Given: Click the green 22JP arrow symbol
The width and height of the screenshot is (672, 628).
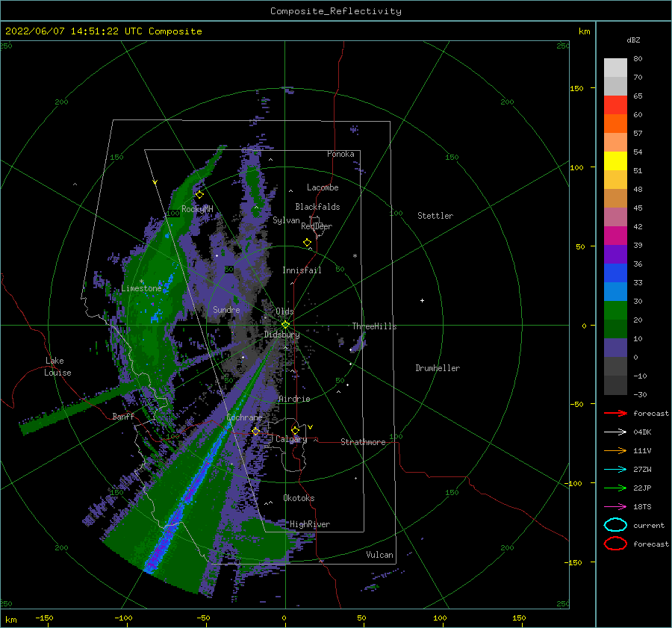Looking at the screenshot, I should (615, 488).
